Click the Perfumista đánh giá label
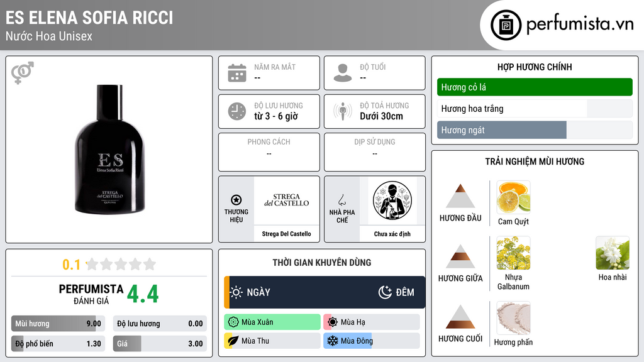The image size is (644, 362). (91, 295)
